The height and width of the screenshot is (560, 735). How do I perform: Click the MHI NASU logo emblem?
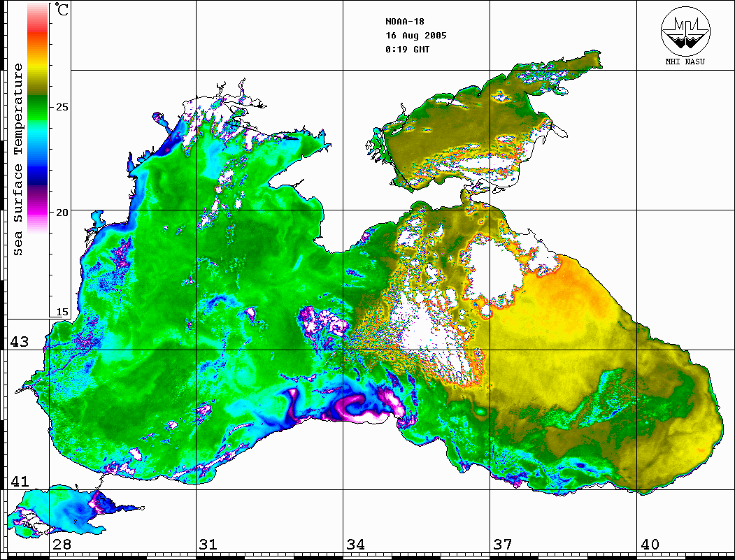point(685,31)
